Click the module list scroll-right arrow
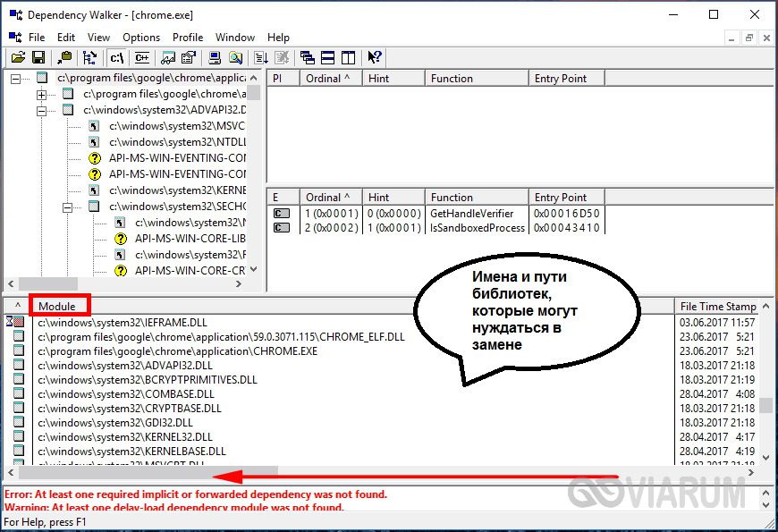This screenshot has height=532, width=778. [x=750, y=472]
